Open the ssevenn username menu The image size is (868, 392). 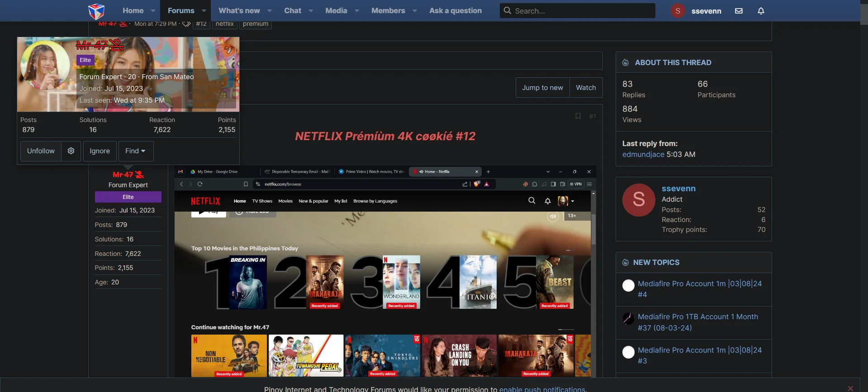(x=706, y=11)
